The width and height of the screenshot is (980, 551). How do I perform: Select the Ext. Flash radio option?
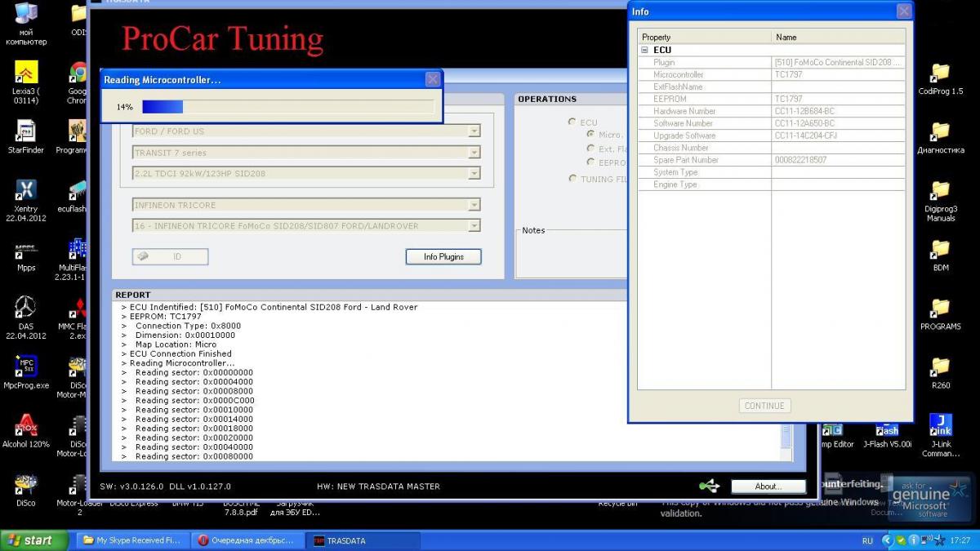pyautogui.click(x=590, y=149)
